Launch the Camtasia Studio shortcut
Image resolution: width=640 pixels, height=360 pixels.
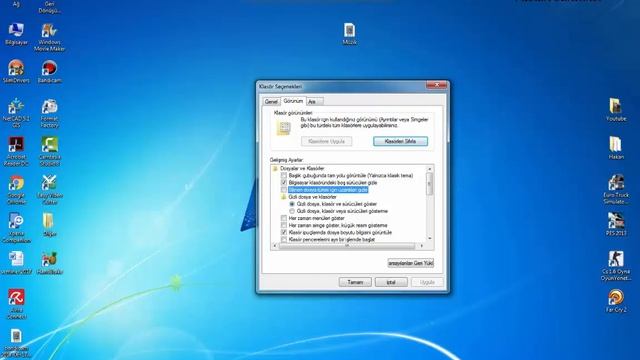[49, 151]
